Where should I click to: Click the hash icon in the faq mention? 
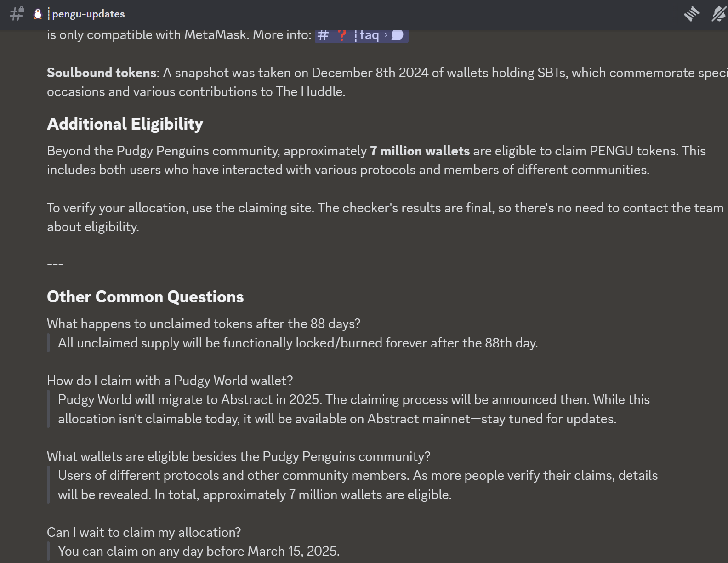[x=323, y=35]
